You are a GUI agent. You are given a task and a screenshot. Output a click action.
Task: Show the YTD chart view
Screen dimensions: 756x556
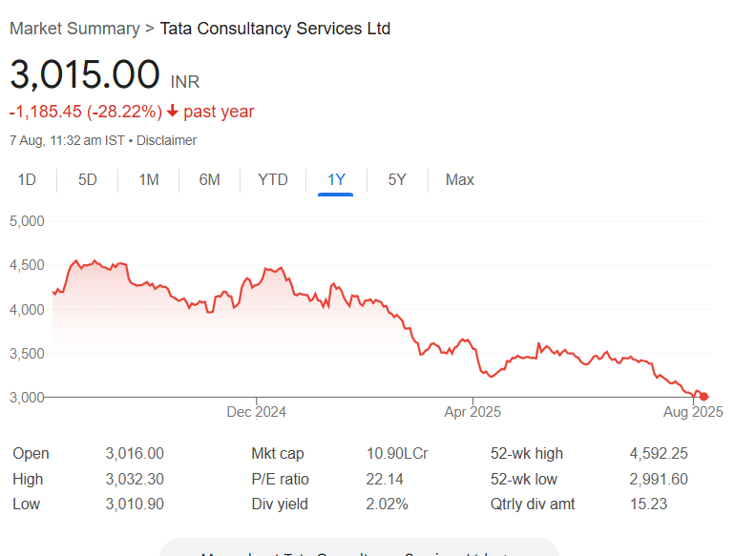click(273, 179)
